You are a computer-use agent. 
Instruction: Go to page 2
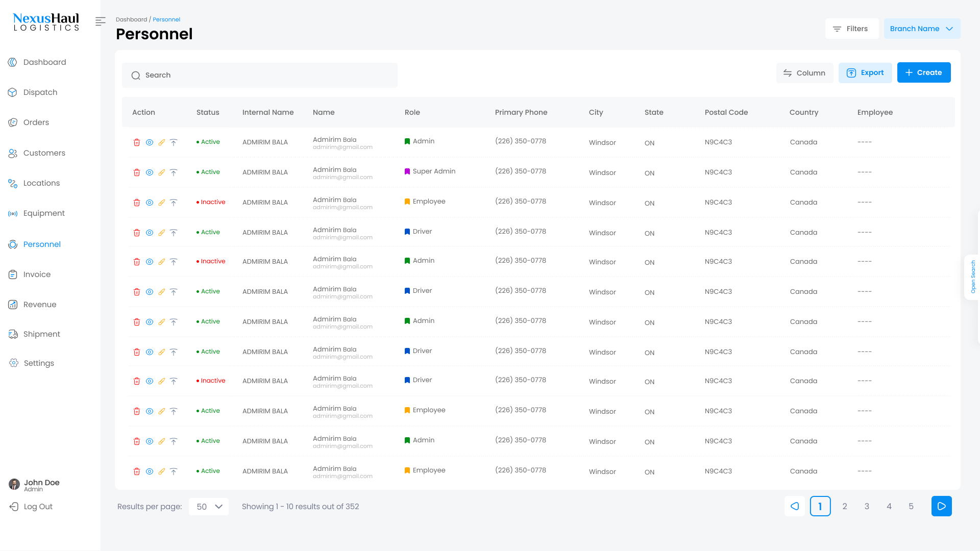click(845, 506)
